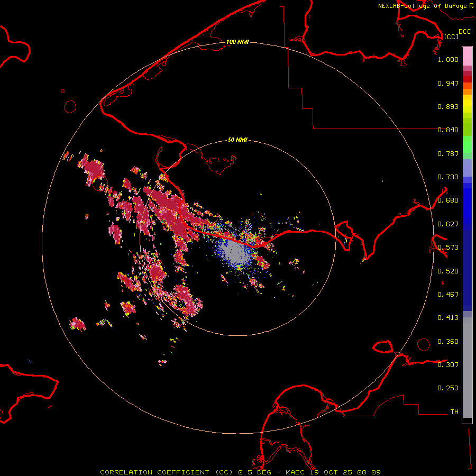Image resolution: width=476 pixels, height=476 pixels.
Task: Click the TH threshold label
Action: (454, 412)
